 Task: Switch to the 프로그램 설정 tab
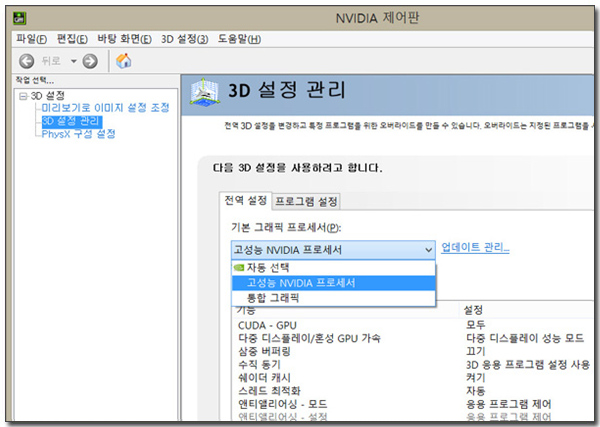click(306, 201)
